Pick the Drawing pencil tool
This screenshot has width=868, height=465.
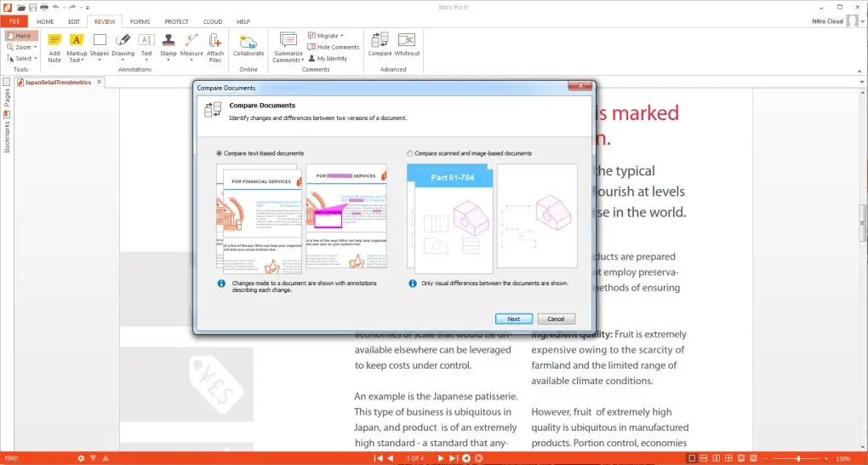(123, 48)
